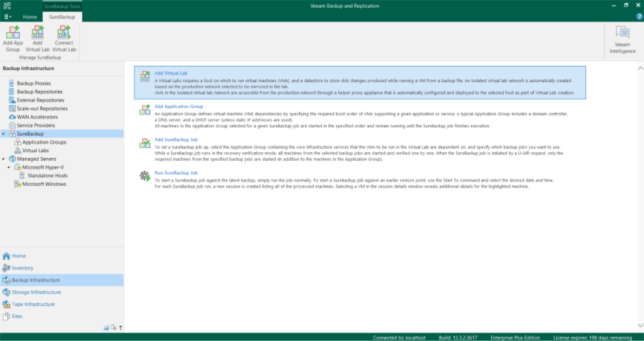The width and height of the screenshot is (644, 341).
Task: Click the navigation pane overflow options arrow
Action: tap(121, 327)
